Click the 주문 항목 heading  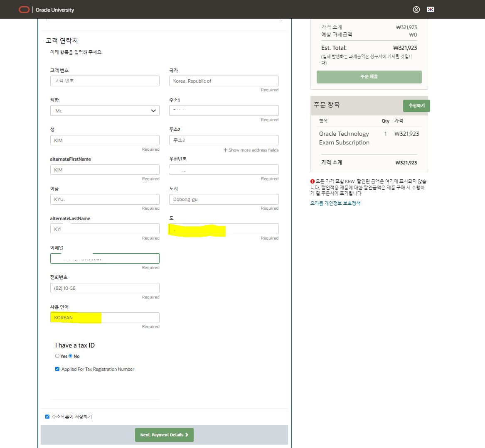[327, 105]
